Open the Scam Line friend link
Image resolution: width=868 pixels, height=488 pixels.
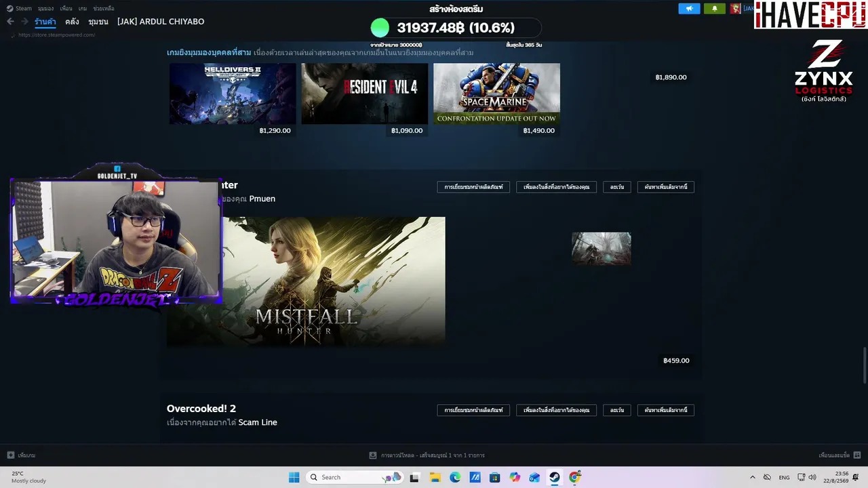[258, 422]
